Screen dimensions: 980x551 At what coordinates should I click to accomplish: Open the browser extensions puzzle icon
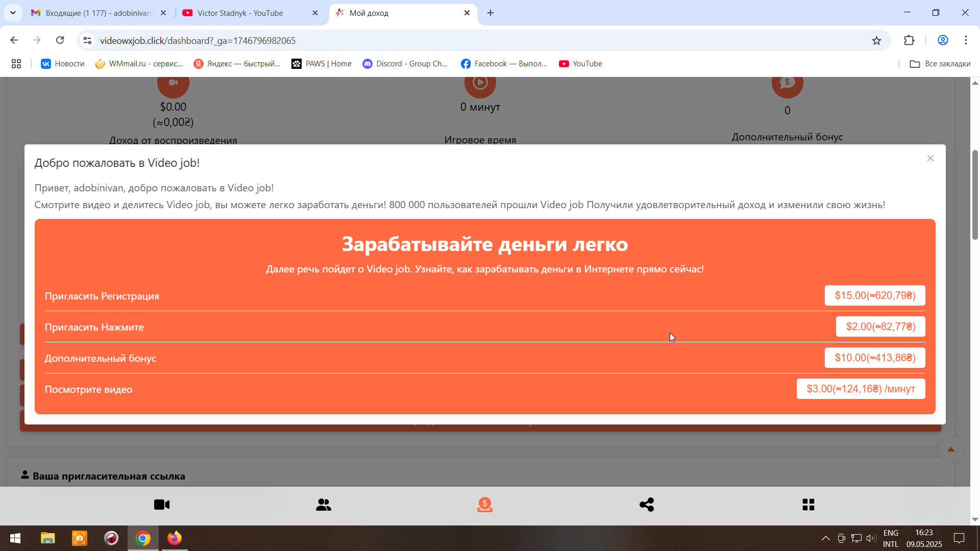coord(909,40)
